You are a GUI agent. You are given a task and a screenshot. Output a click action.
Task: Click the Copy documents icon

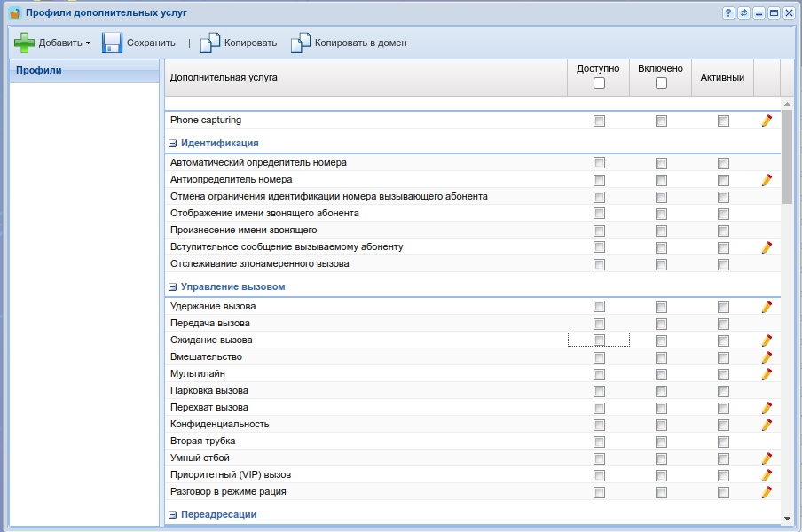coord(209,43)
